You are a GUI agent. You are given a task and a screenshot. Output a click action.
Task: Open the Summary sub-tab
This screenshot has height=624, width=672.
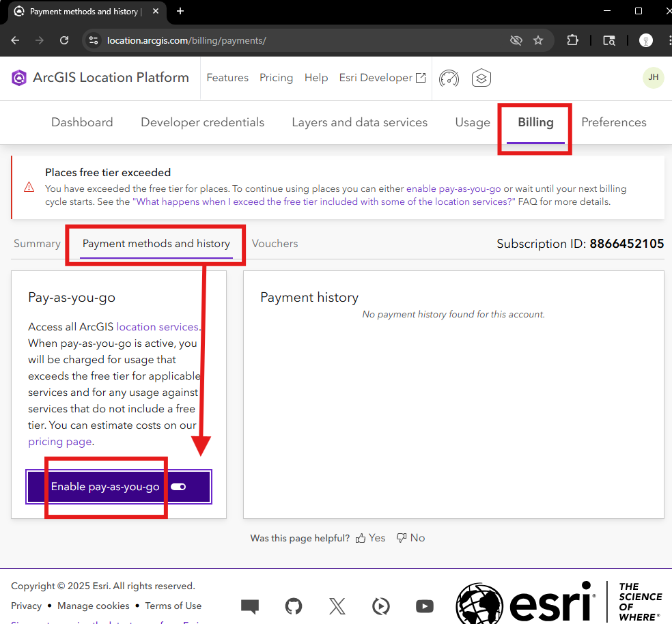[x=38, y=244]
